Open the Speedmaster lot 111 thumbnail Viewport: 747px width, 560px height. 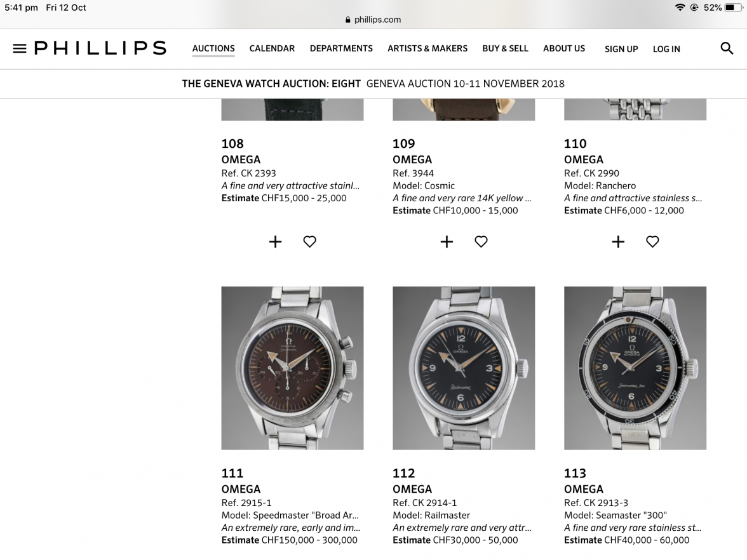(x=292, y=368)
